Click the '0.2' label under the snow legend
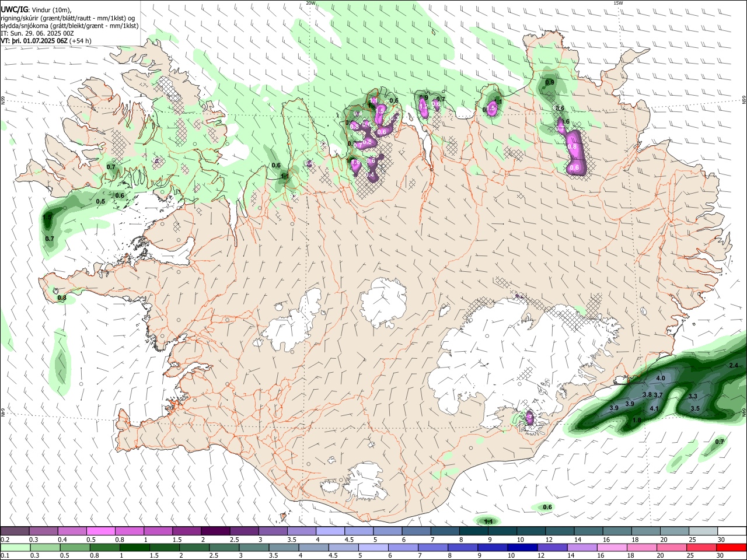747x560 pixels. (5, 540)
